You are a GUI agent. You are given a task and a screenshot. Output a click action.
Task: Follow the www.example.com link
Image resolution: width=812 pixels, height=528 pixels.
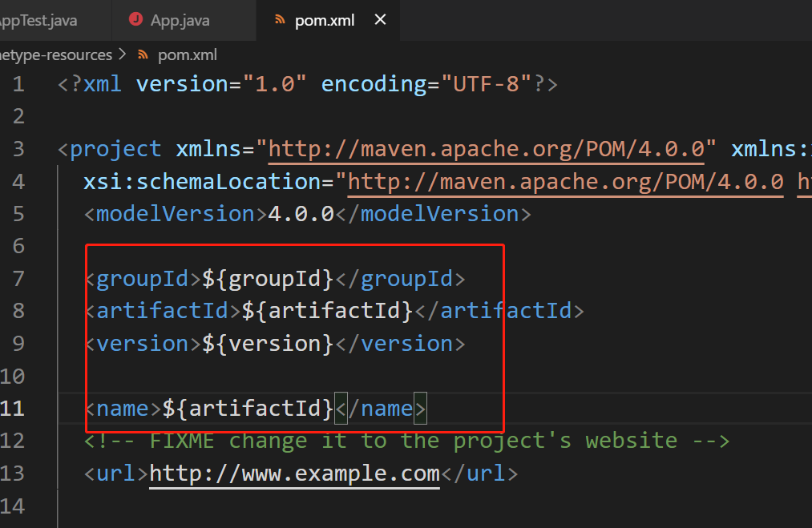[x=294, y=473]
